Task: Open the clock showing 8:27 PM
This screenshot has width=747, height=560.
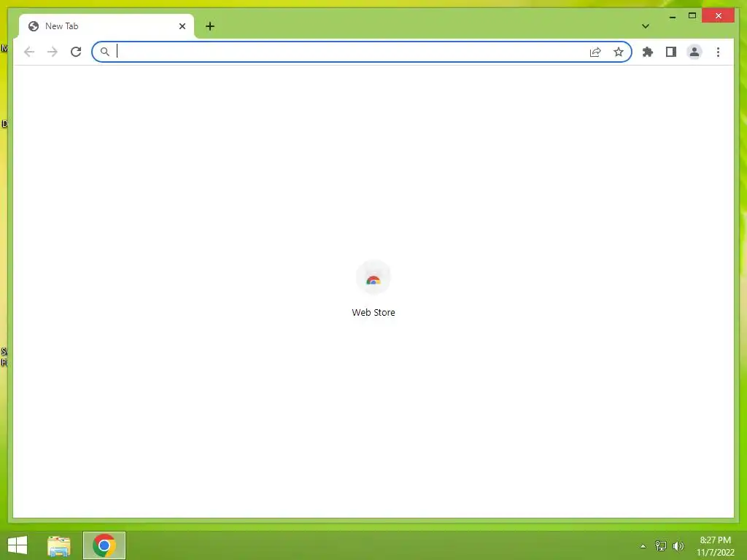Action: pyautogui.click(x=715, y=546)
